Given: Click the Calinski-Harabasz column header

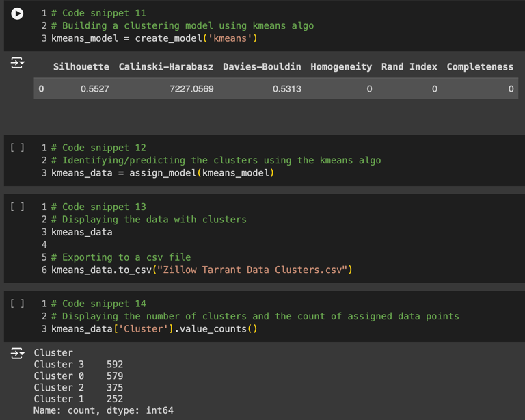Looking at the screenshot, I should (x=165, y=67).
